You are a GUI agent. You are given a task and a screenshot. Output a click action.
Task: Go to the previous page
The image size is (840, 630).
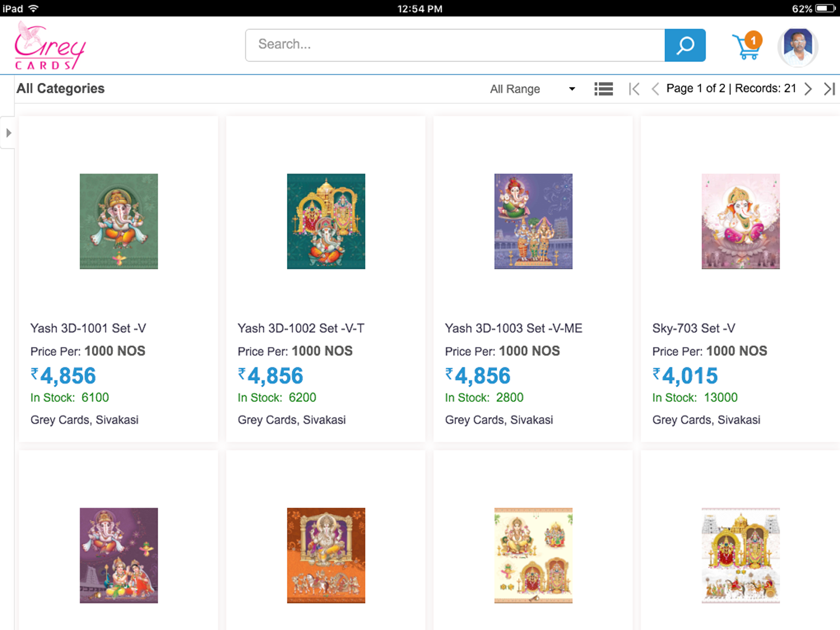[655, 89]
